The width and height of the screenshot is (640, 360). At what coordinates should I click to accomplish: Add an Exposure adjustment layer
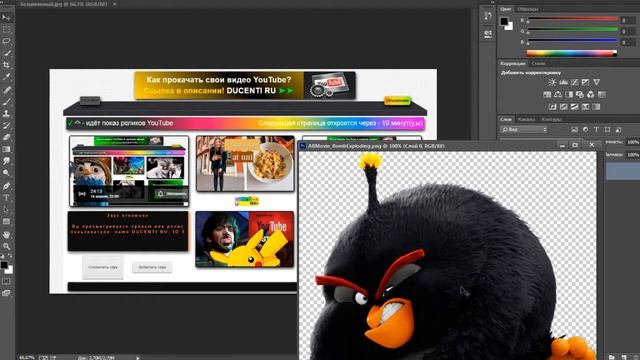[x=585, y=82]
